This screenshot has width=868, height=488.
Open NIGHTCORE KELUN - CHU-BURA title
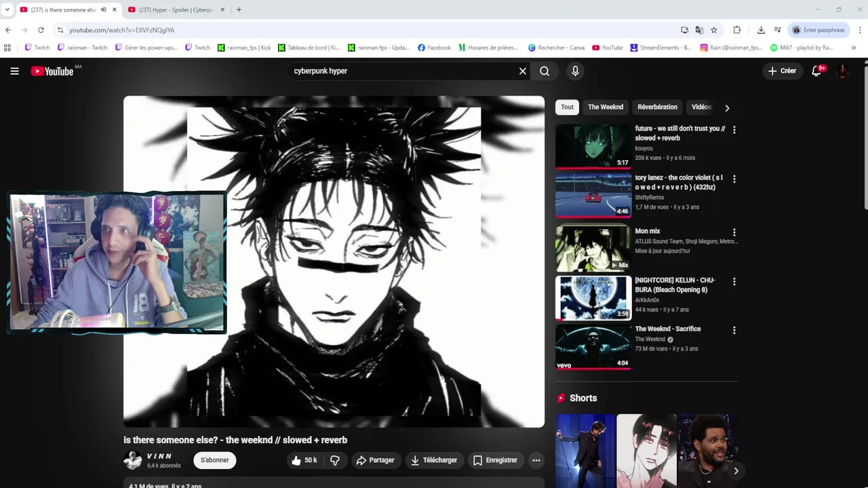[x=675, y=285]
